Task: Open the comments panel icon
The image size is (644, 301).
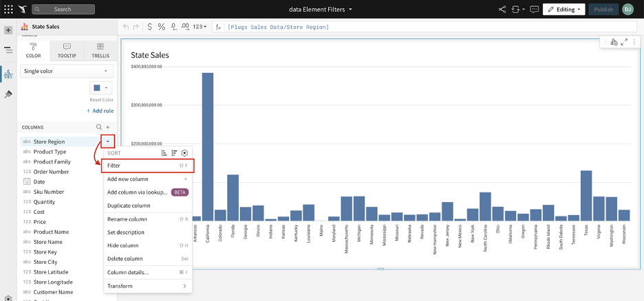Action: [x=535, y=10]
